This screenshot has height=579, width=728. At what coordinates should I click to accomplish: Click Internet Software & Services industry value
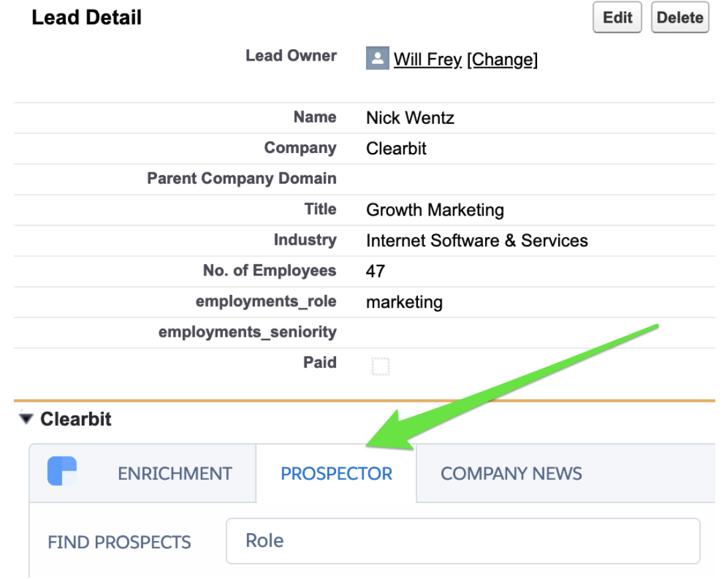[477, 240]
